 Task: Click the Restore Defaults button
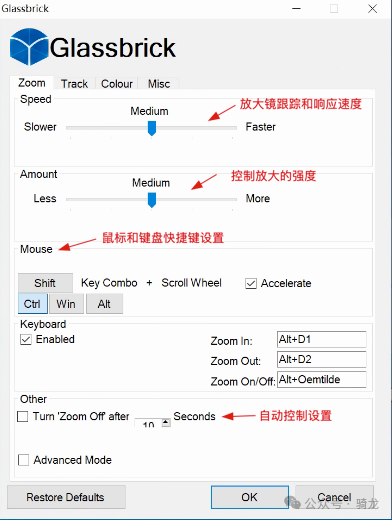coord(66,497)
